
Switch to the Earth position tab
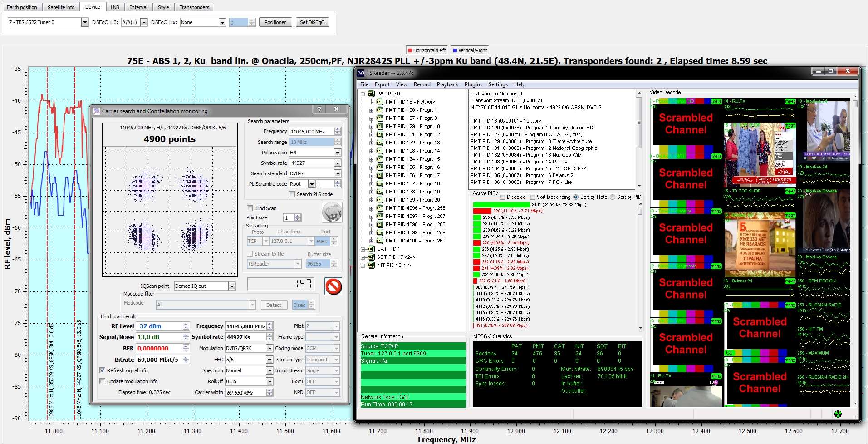coord(22,7)
